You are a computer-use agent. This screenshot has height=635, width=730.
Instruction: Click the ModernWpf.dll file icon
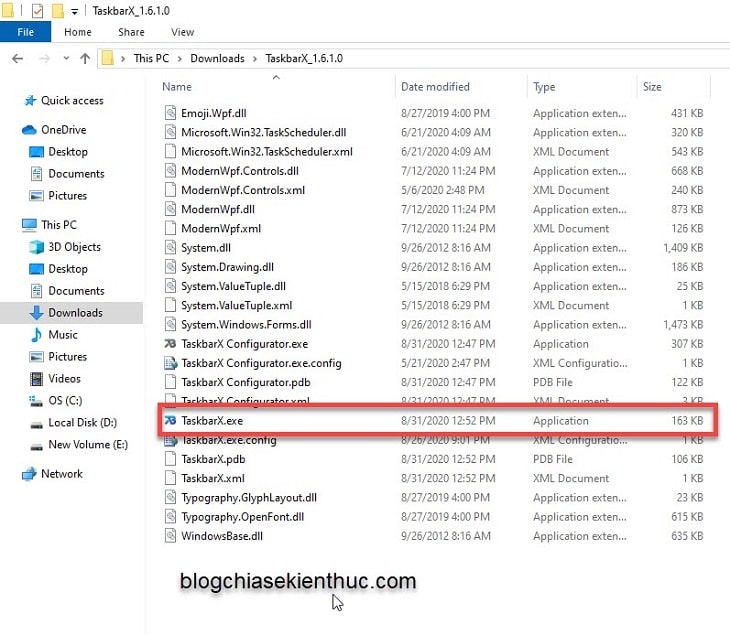coord(170,209)
